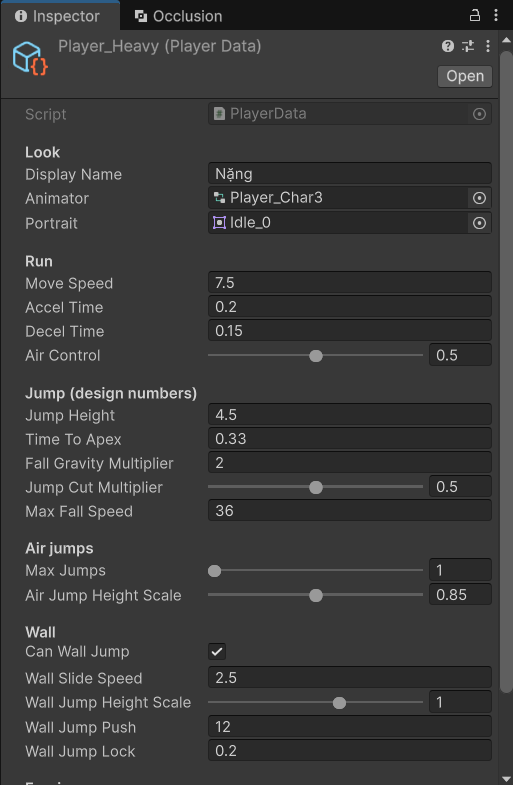
Task: Click the Accel Time value field
Action: coord(350,307)
